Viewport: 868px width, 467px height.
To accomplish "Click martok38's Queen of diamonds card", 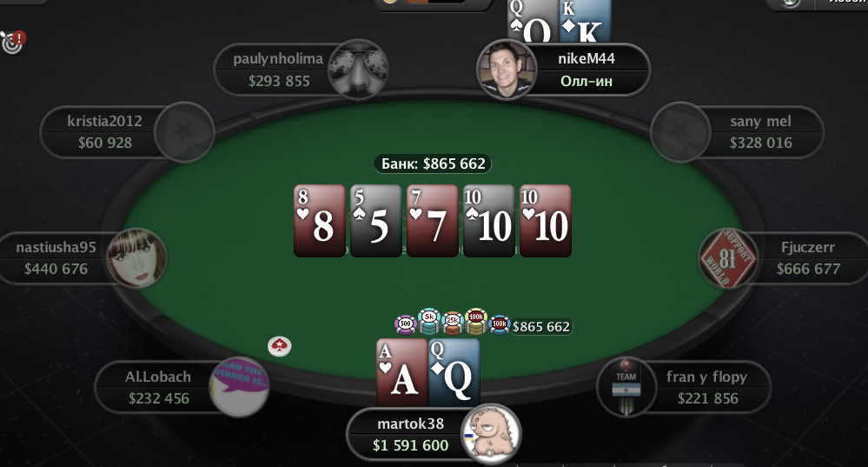I will (x=454, y=372).
